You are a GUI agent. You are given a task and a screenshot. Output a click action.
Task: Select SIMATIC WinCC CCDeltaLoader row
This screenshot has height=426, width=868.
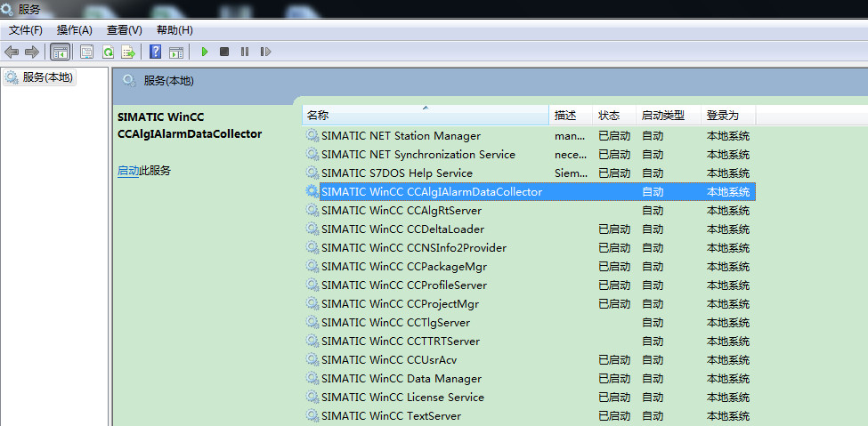[529, 229]
